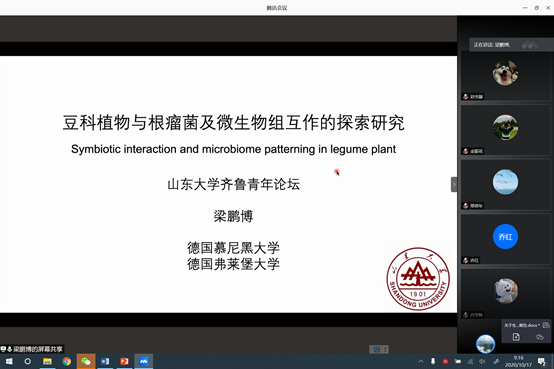
Task: Select the blue 乔红 participant avatar
Action: click(505, 236)
